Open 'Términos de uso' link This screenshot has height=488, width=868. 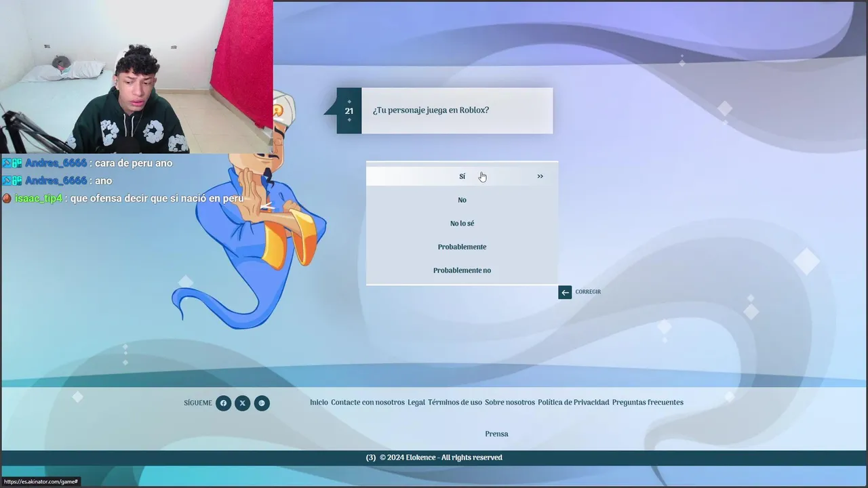click(x=455, y=403)
